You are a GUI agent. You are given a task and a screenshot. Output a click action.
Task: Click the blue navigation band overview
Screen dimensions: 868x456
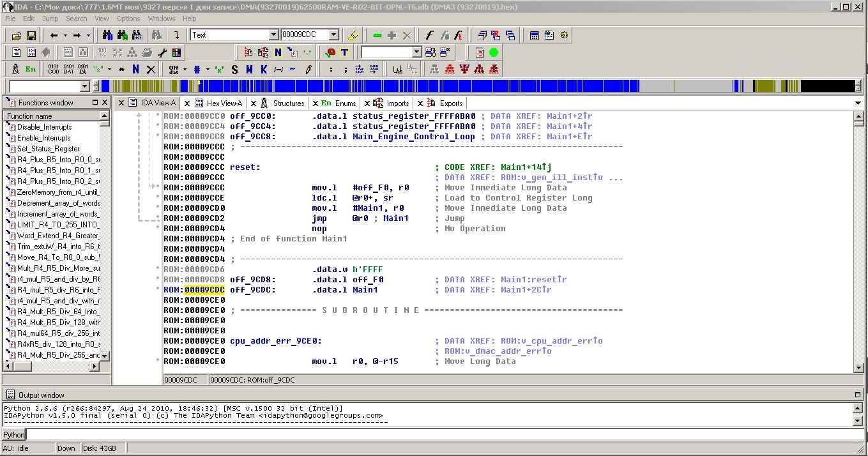[x=415, y=86]
